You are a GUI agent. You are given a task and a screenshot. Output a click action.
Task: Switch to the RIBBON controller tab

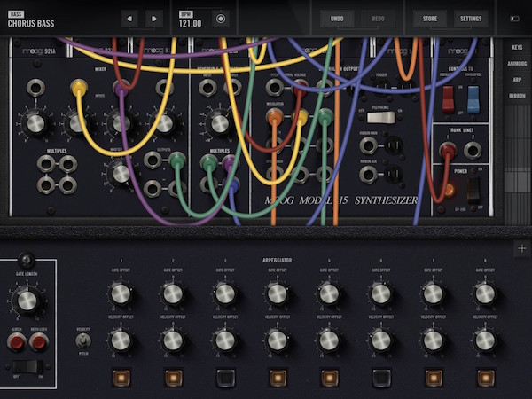pyautogui.click(x=517, y=96)
